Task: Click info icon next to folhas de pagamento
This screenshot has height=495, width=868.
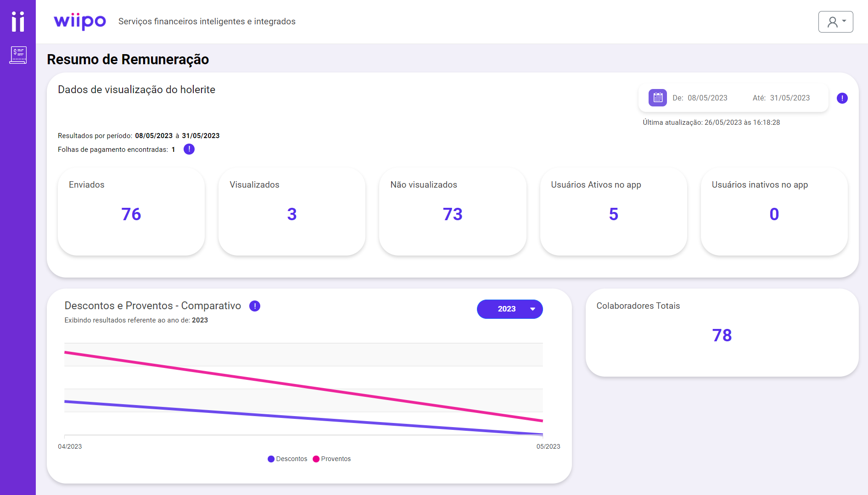Action: [189, 149]
